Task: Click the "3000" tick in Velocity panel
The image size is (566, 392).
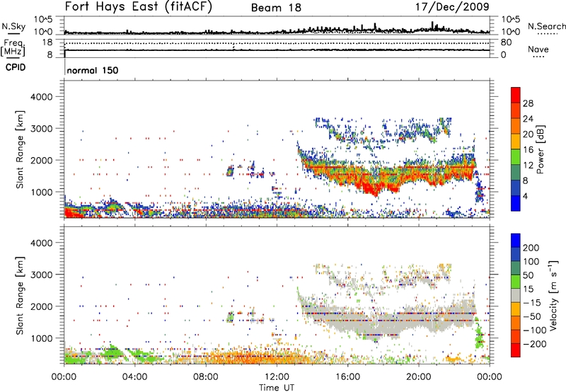Action: (41, 275)
